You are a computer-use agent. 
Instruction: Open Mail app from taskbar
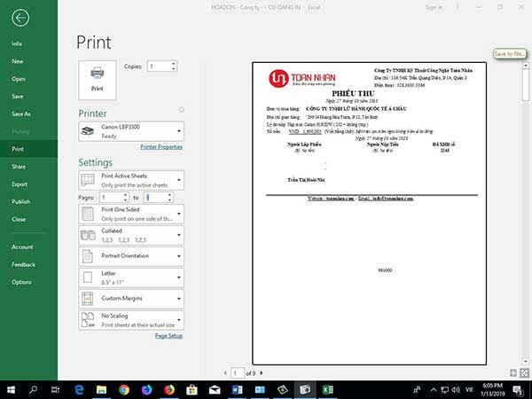point(215,389)
